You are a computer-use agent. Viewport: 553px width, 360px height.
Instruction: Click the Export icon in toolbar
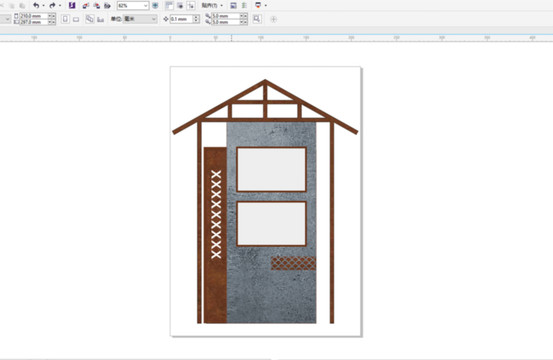97,6
